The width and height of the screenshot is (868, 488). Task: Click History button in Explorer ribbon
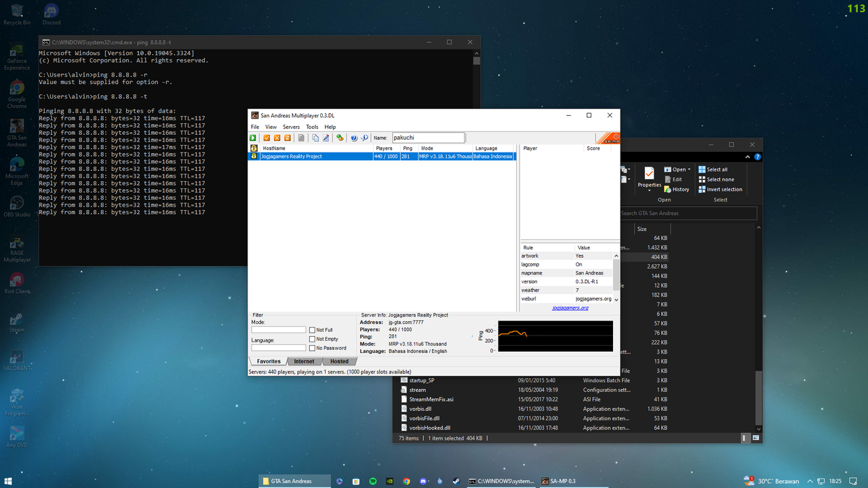click(x=676, y=189)
